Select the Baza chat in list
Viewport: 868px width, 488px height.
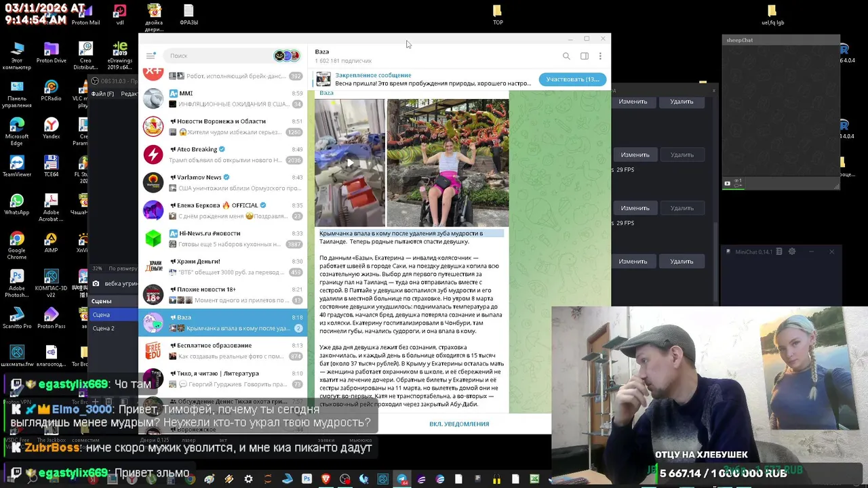[223, 323]
